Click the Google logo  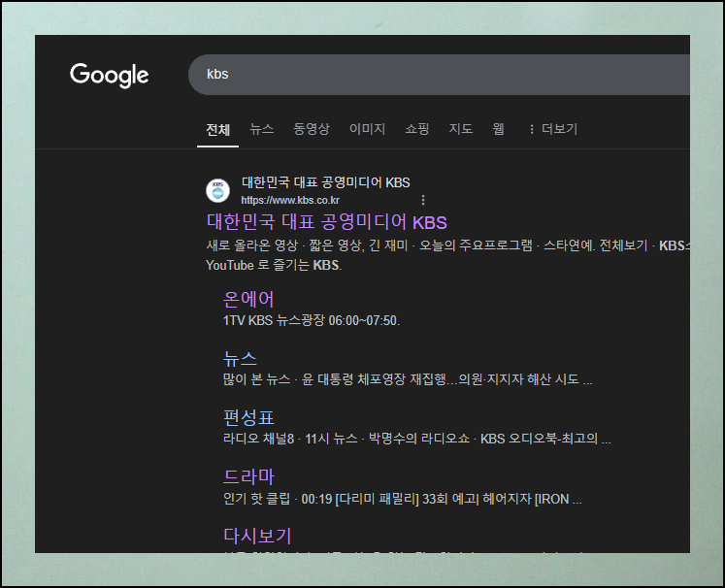[x=109, y=76]
